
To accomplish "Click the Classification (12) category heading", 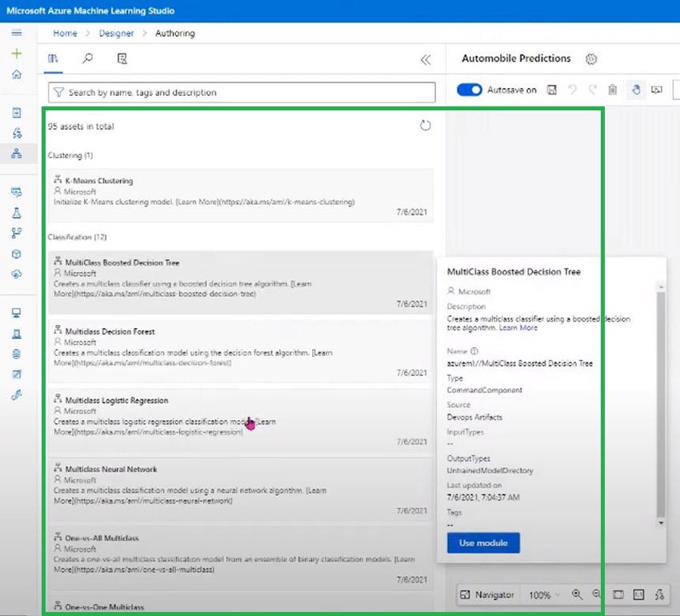I will (x=77, y=237).
